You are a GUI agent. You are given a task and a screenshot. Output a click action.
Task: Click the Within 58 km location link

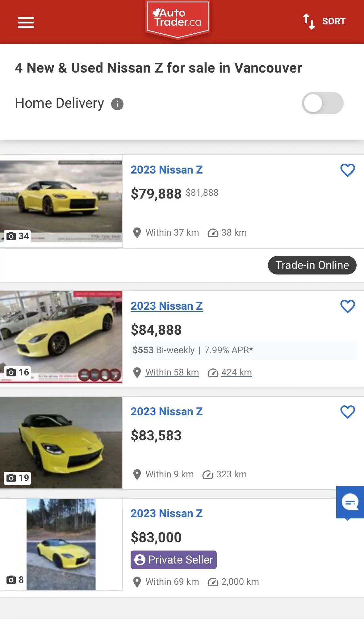coord(172,372)
